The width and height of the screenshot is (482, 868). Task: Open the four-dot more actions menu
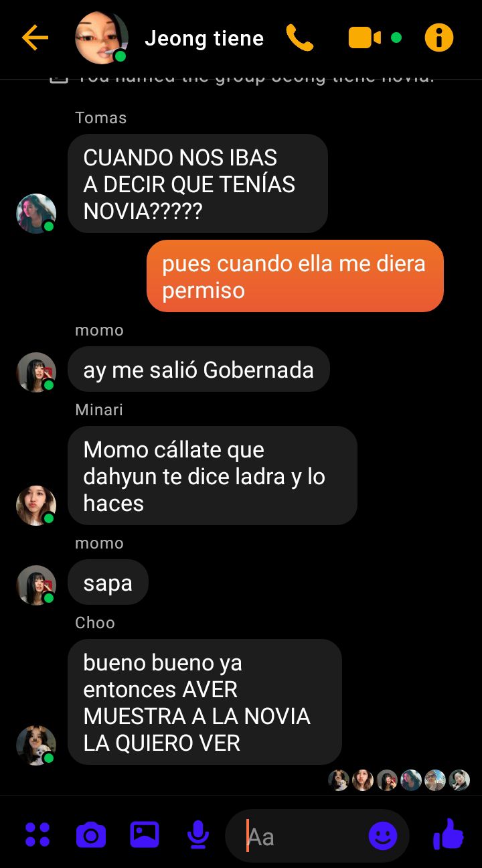tap(37, 835)
